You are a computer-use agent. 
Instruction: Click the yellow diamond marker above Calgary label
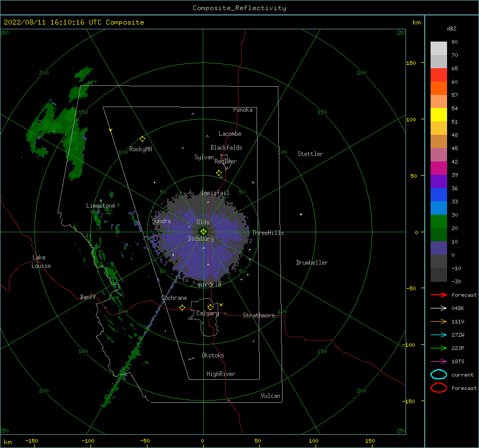coord(210,307)
